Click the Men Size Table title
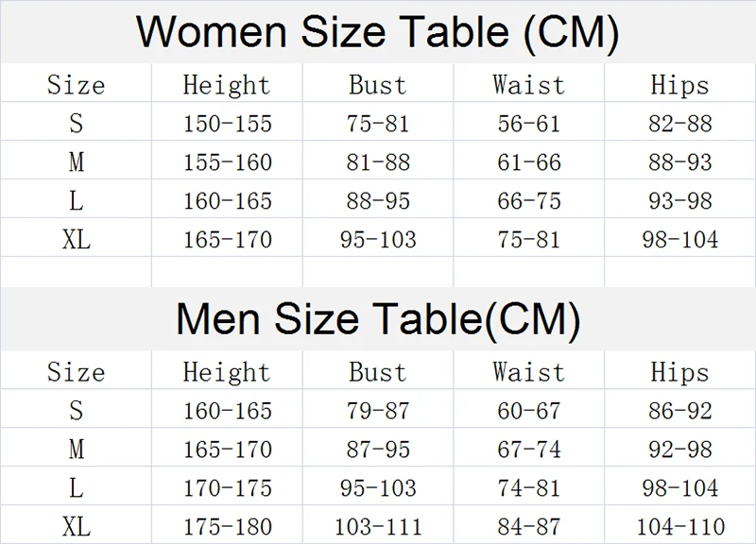756x544 pixels. [x=378, y=319]
